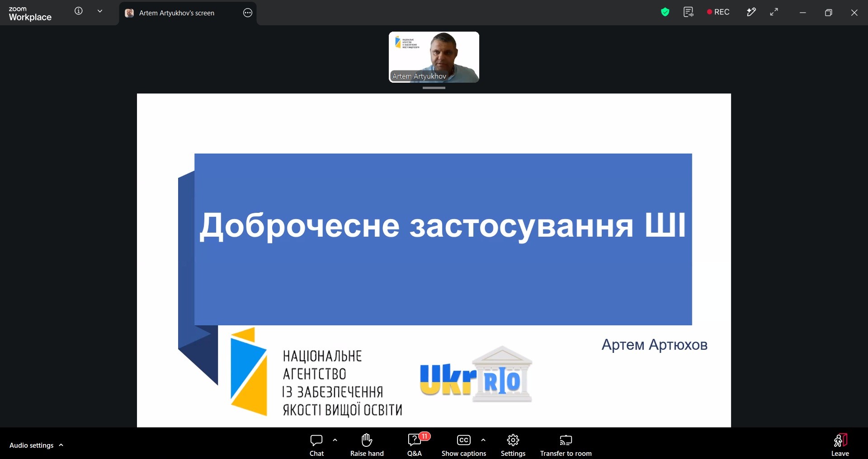868x459 pixels.
Task: Expand the captions options caret
Action: pyautogui.click(x=483, y=440)
